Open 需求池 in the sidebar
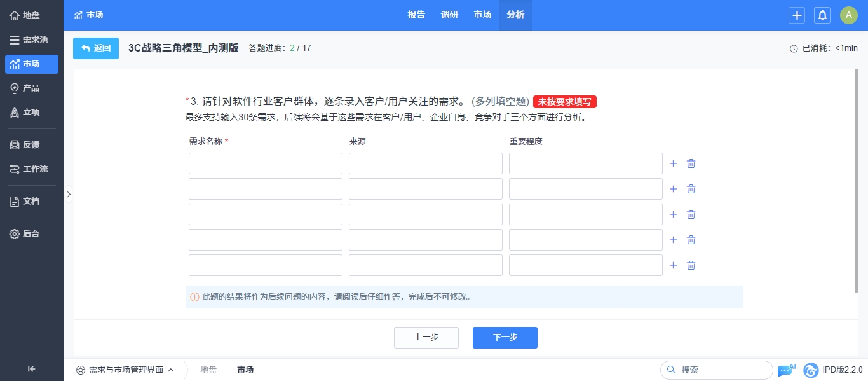868x381 pixels. pos(32,40)
